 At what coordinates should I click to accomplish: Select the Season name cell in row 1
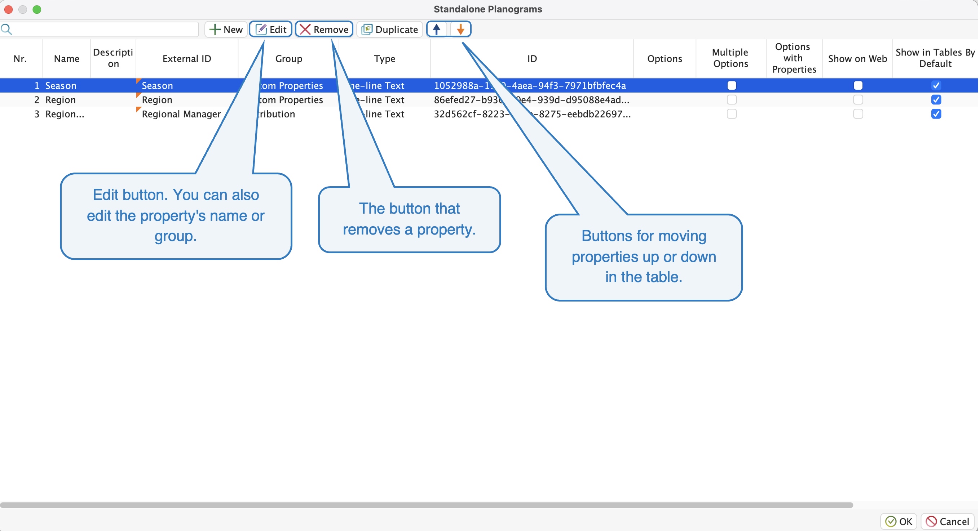click(x=67, y=85)
